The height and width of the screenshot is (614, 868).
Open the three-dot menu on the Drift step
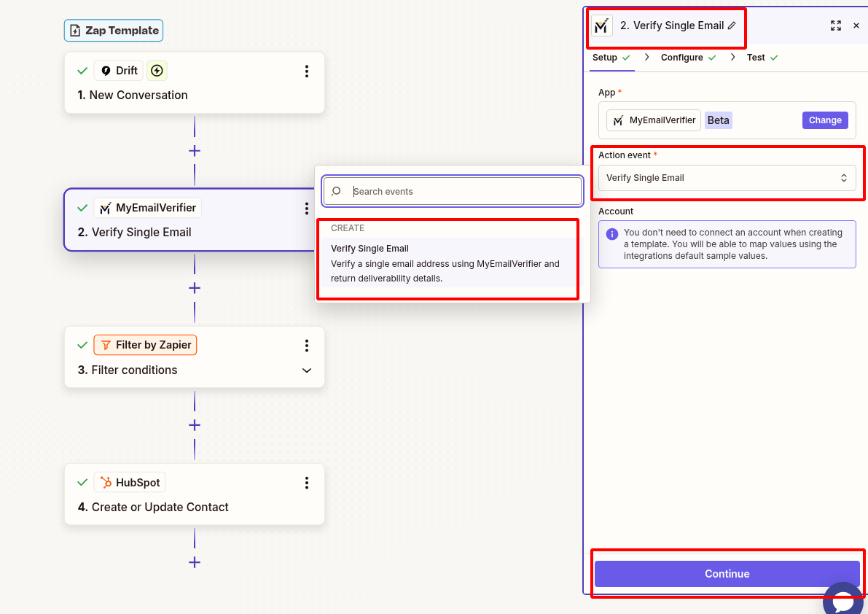click(x=307, y=71)
